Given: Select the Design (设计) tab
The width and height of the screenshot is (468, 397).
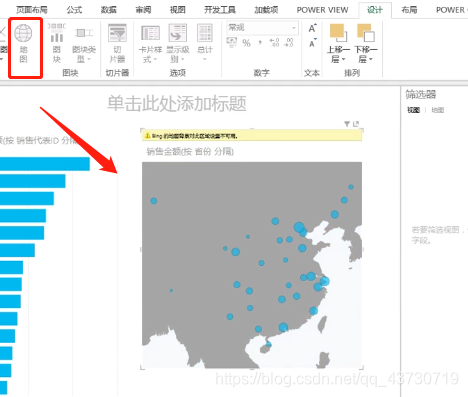Looking at the screenshot, I should click(375, 10).
